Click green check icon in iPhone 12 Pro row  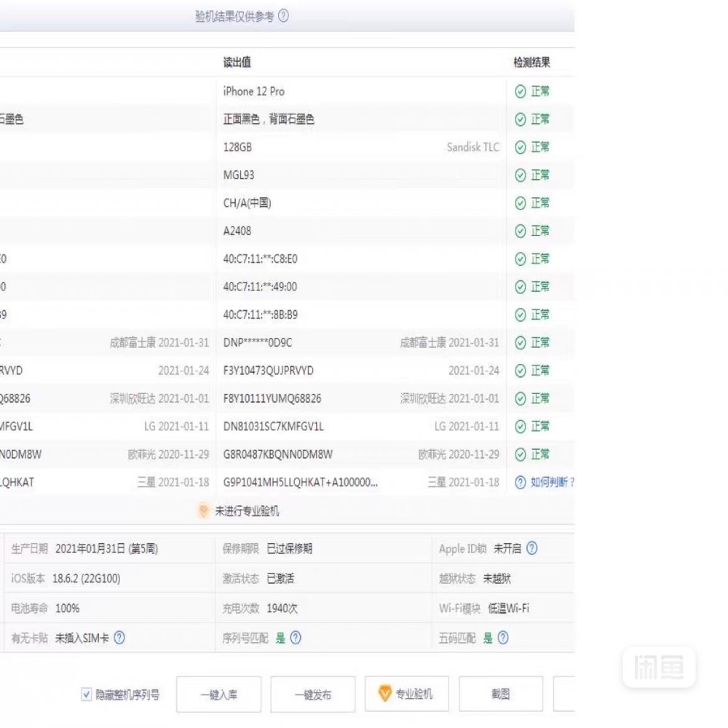tap(521, 92)
